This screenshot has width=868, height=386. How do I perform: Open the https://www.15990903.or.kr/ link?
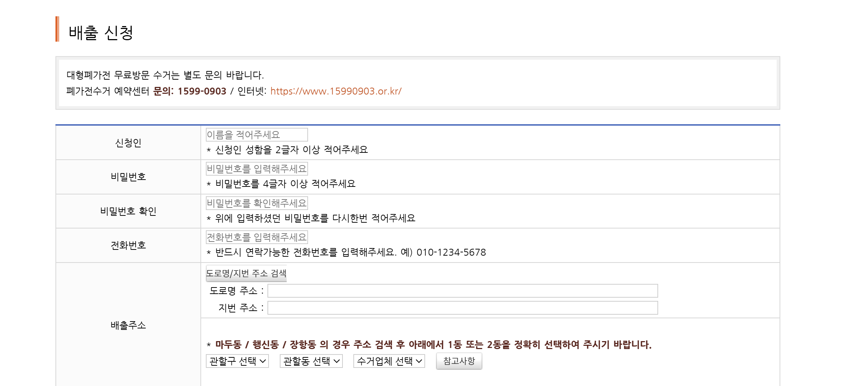point(335,91)
